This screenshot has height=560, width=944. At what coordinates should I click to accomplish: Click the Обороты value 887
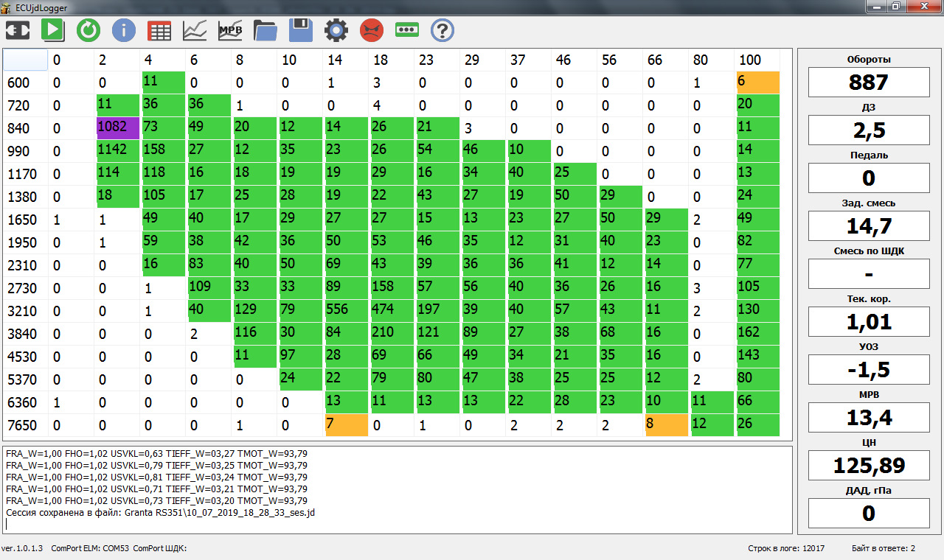(x=869, y=82)
